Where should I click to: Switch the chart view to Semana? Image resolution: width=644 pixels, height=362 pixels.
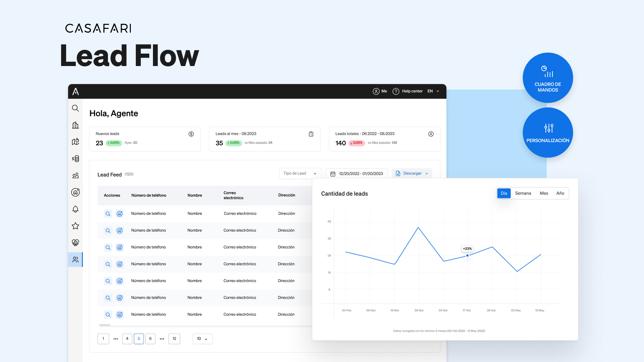523,193
